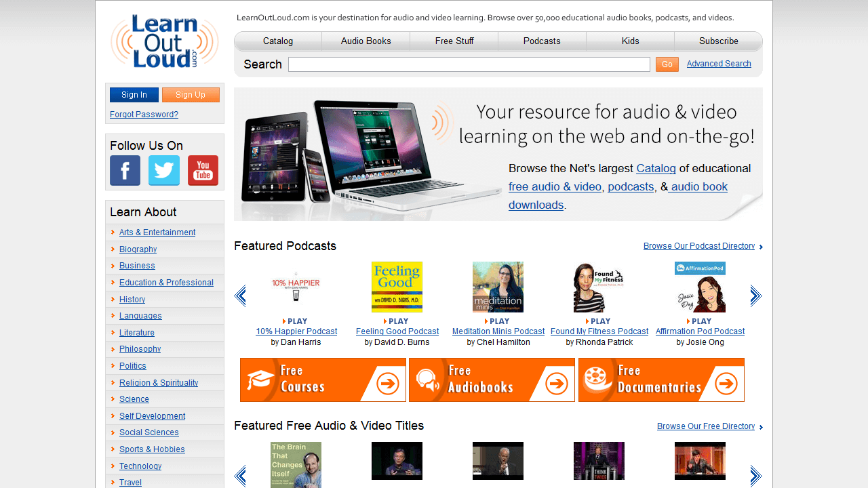
Task: Open the Business category
Action: click(137, 266)
